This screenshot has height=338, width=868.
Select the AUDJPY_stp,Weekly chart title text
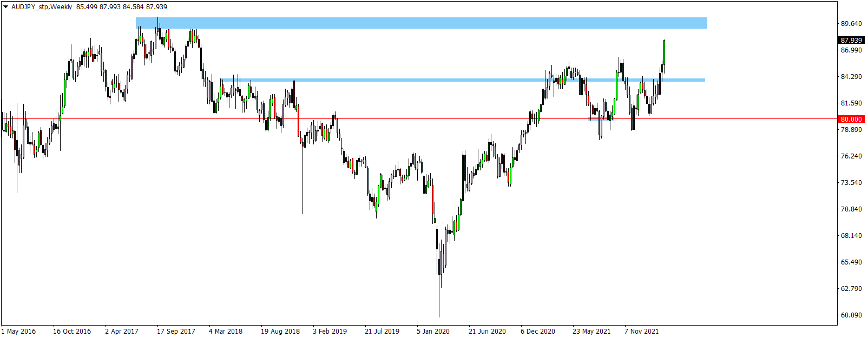click(x=42, y=7)
